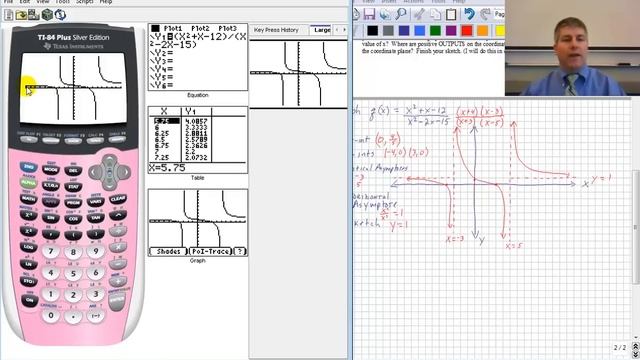
Task: Click the clipboard paste icon in the notebook toolbar
Action: click(451, 14)
